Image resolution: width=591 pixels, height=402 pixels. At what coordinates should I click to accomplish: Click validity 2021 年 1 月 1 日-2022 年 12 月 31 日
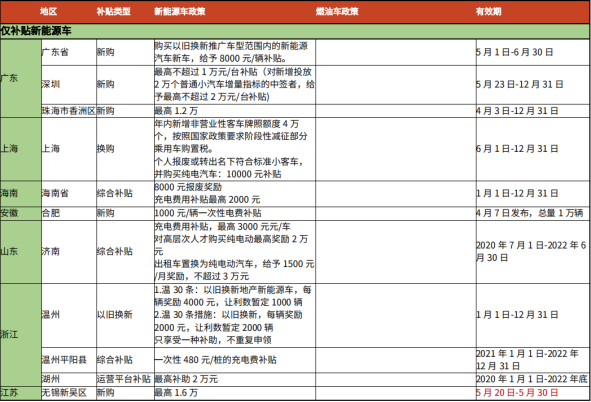[533, 360]
